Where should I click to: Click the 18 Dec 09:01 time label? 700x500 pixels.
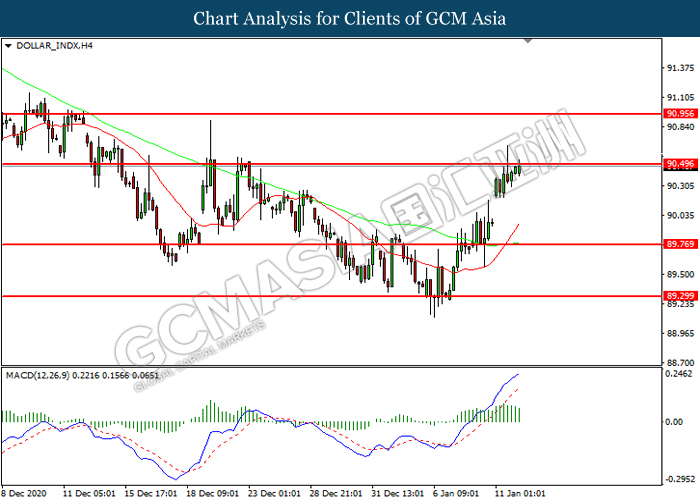point(212,493)
